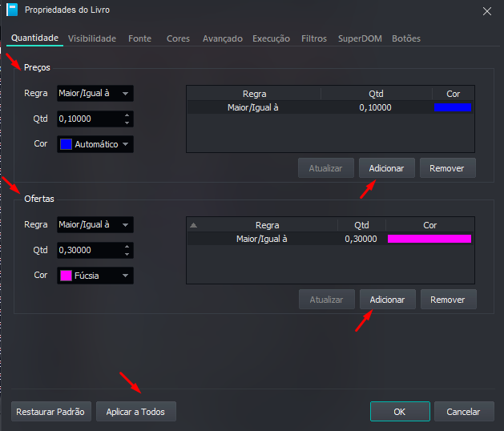Sort Preços table by Qtd column
Screen dimensions: 504x431
[x=376, y=94]
